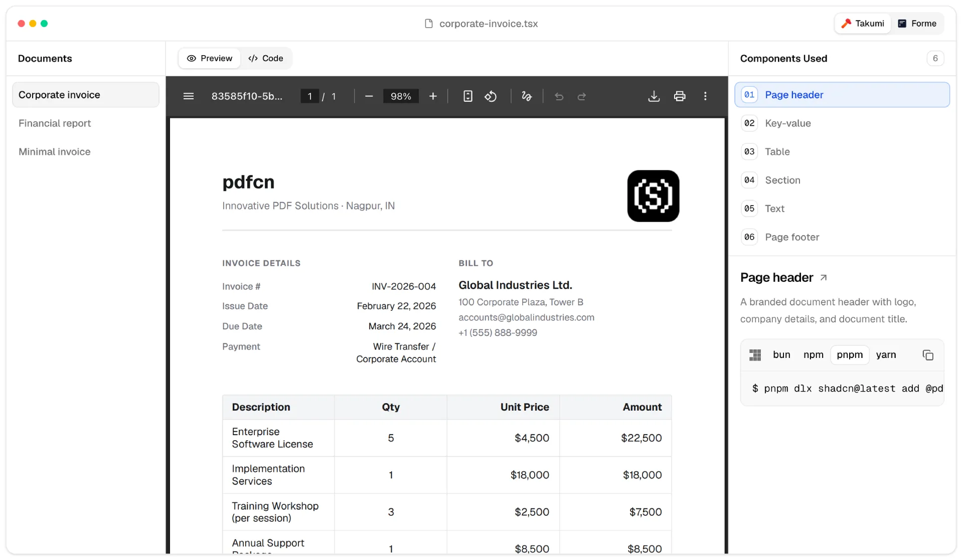
Task: Choose the npm package manager tab
Action: pos(814,355)
